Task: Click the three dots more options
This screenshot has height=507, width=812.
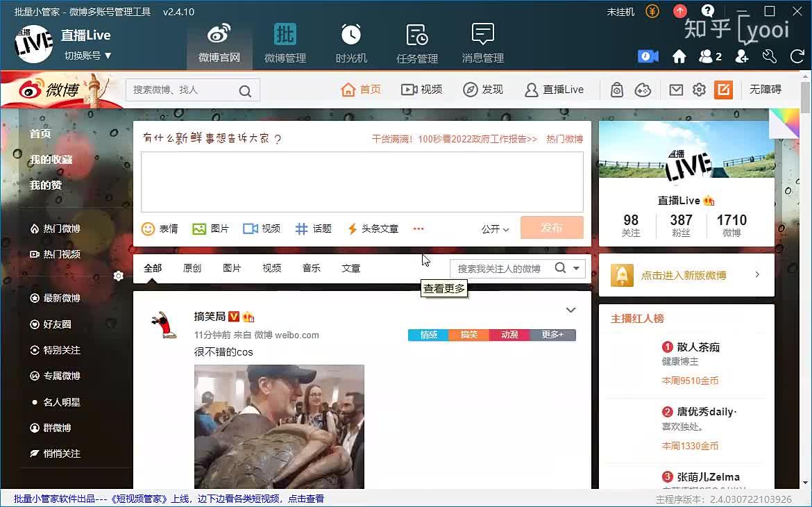Action: (418, 228)
